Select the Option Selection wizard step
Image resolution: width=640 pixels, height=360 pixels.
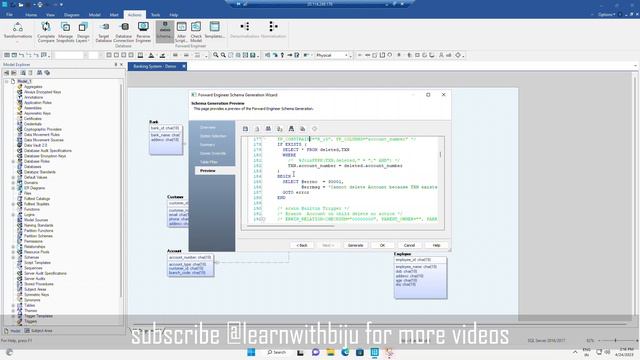point(213,136)
